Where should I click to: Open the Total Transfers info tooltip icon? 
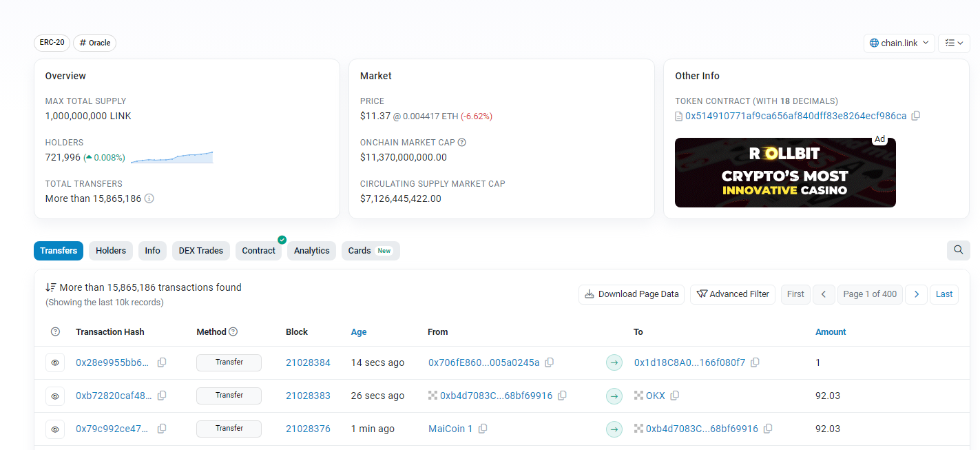[x=149, y=198]
